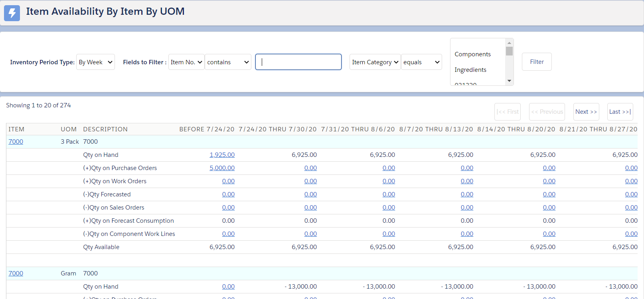Viewport: 644px width, 299px height.
Task: Click Gram Qty on Hand -13,000.00 for 7/24/20 thru 7/30/20
Action: 301,287
